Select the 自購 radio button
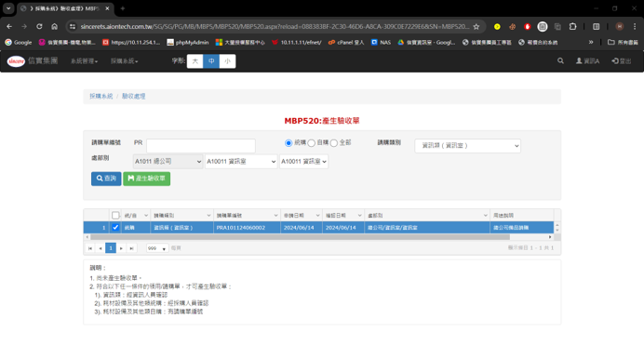The width and height of the screenshot is (644, 345). coord(312,143)
